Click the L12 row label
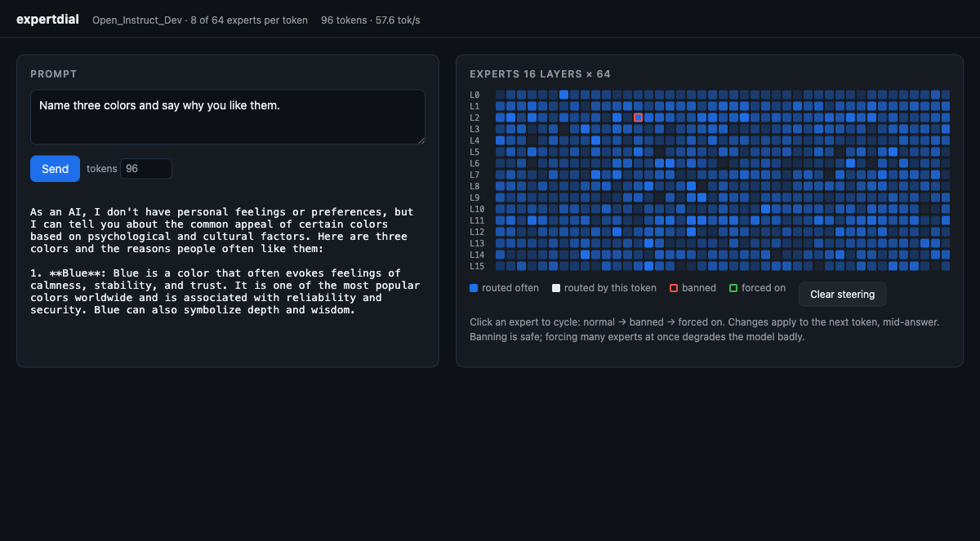The height and width of the screenshot is (541, 980). (478, 232)
